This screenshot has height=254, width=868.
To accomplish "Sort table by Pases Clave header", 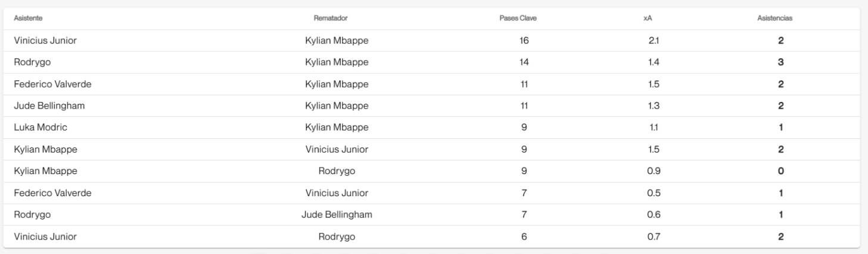I will pos(518,18).
